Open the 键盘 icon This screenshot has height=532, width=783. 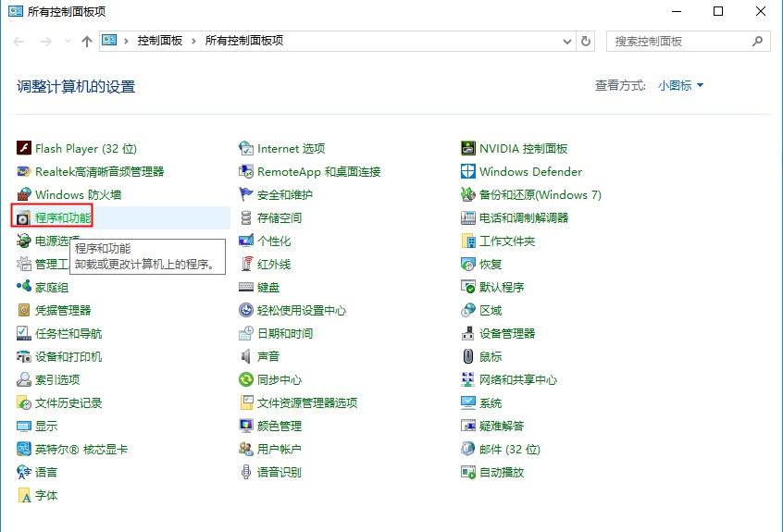pyautogui.click(x=245, y=287)
